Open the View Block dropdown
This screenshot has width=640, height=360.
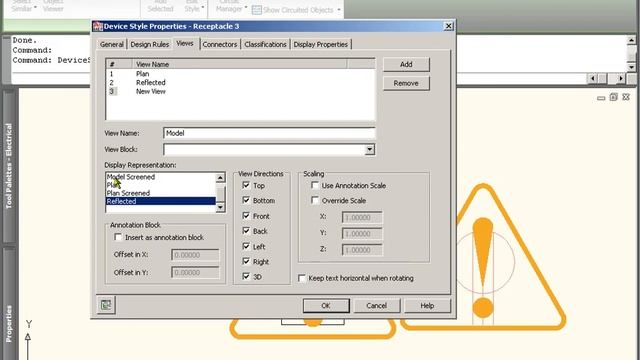(369, 149)
